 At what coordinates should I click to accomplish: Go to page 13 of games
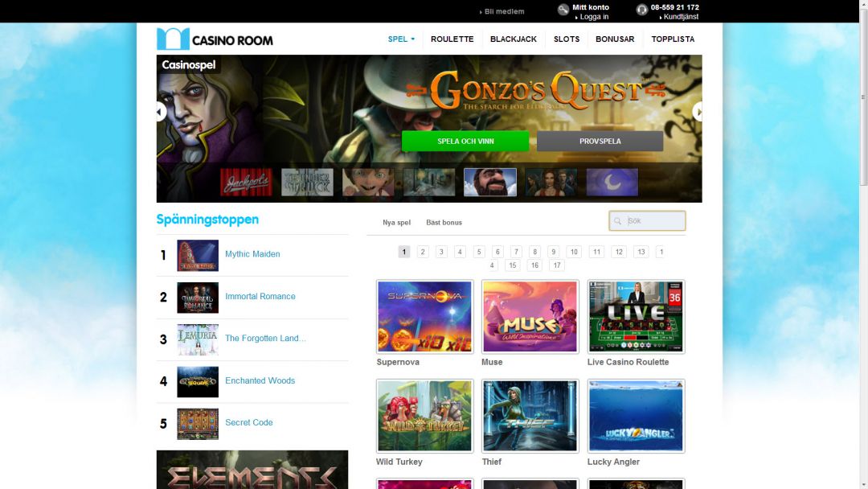point(641,252)
